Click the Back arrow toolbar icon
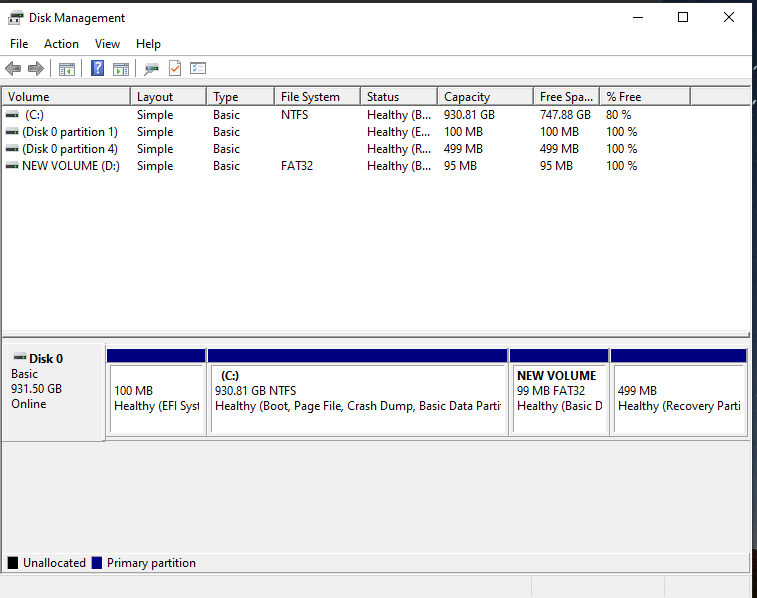 pos(13,69)
